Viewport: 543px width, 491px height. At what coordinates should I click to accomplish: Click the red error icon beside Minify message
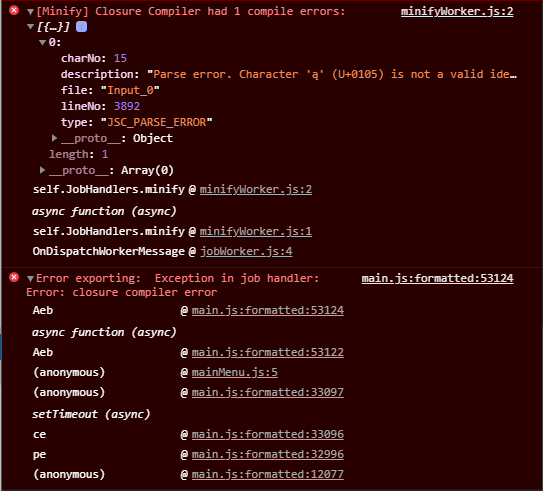tap(14, 10)
